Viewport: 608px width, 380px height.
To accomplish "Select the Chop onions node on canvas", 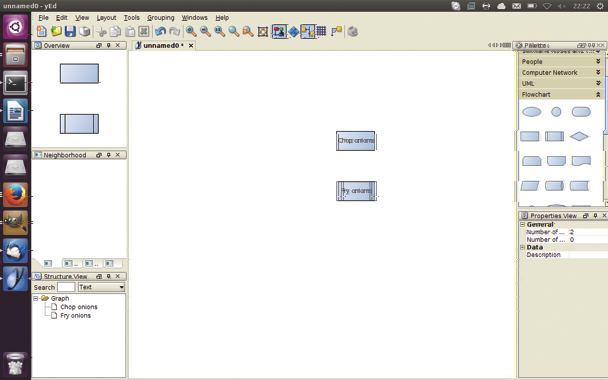I will 356,141.
